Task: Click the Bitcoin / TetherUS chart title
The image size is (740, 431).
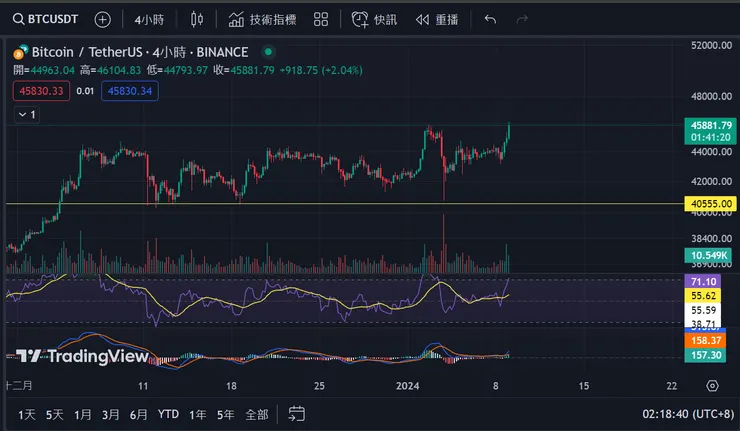Action: tap(140, 52)
